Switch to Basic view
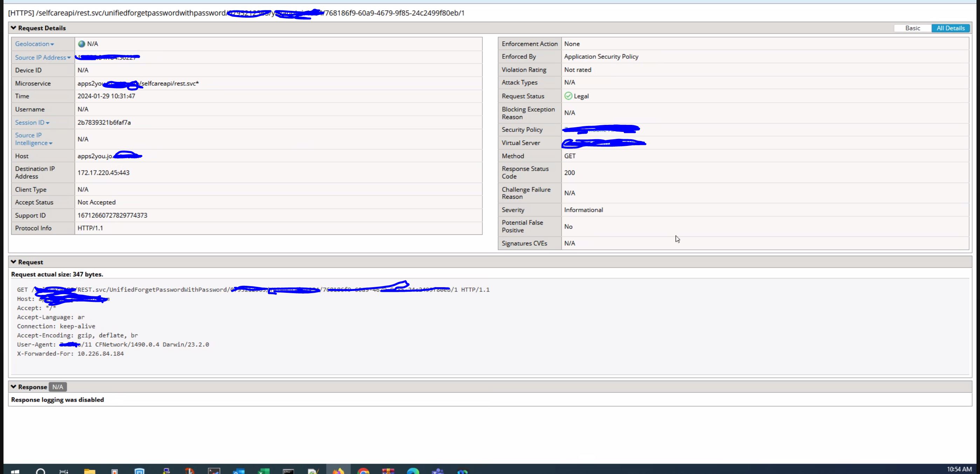This screenshot has width=980, height=474. (x=912, y=28)
